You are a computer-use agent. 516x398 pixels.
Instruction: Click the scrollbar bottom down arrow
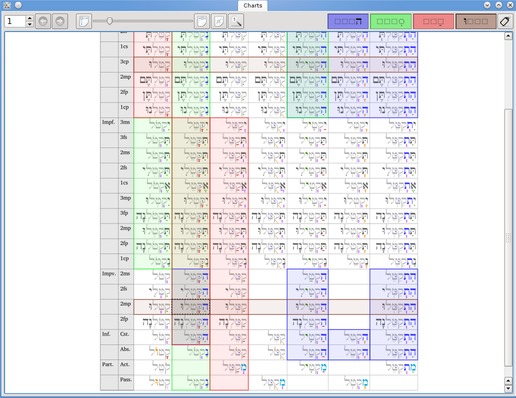(x=508, y=388)
